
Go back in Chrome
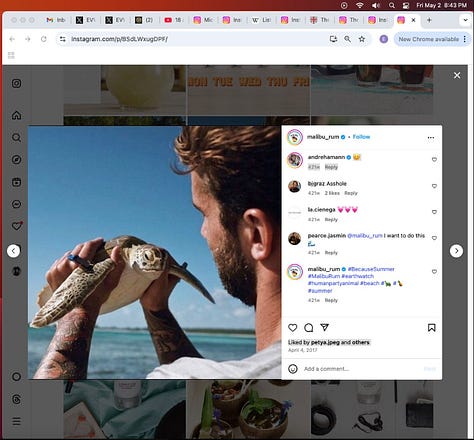point(12,39)
